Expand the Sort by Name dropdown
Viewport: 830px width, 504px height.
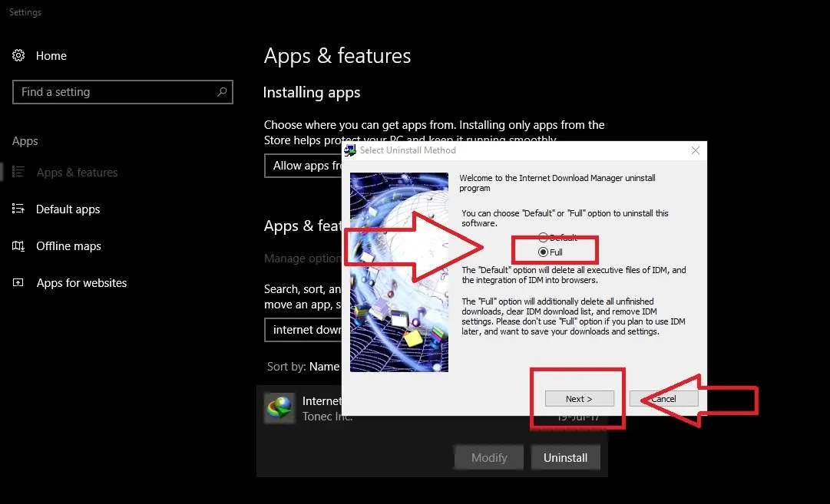tap(324, 367)
